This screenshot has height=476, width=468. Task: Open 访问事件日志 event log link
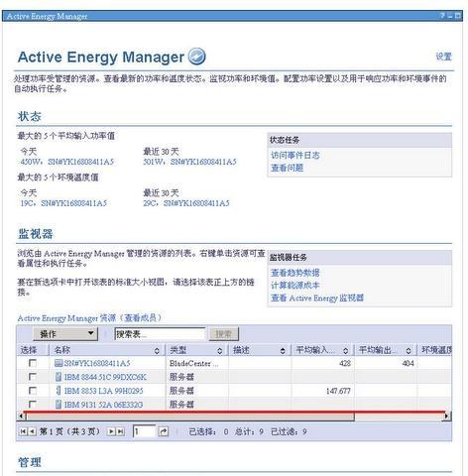[295, 155]
